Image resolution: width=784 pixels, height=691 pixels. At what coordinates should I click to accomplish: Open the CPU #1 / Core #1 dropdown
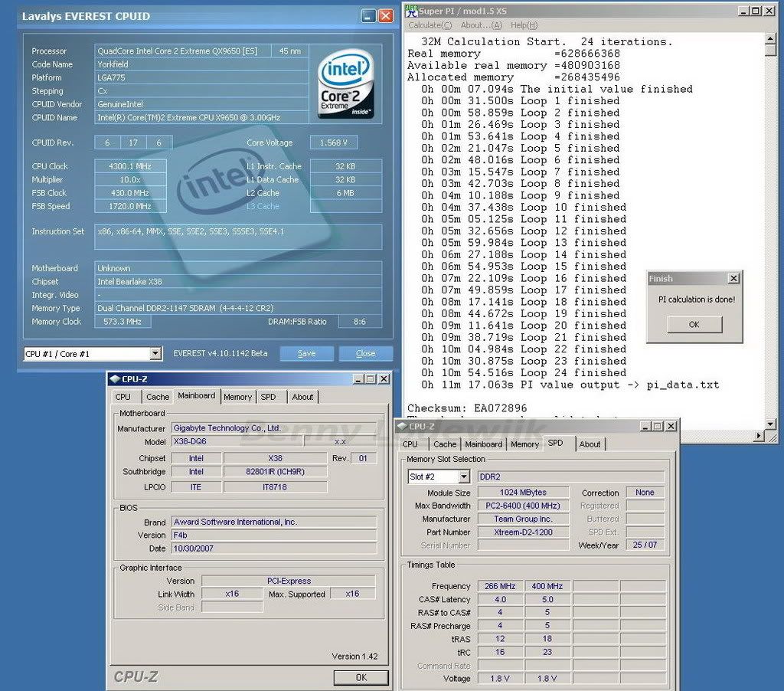click(x=155, y=354)
